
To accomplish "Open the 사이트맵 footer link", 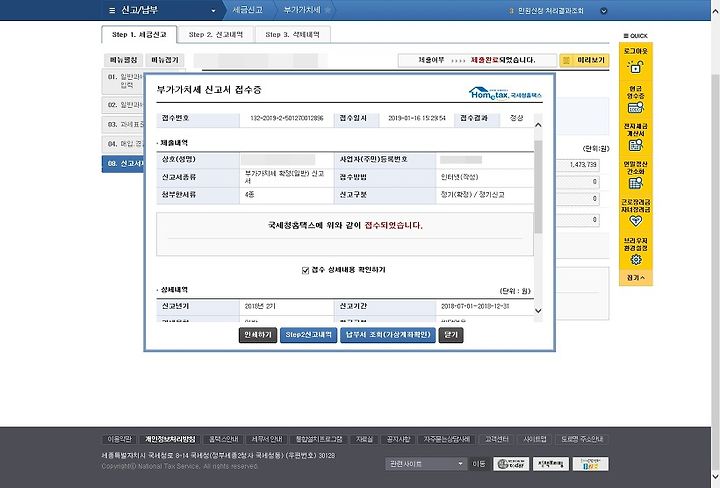I will tap(535, 439).
